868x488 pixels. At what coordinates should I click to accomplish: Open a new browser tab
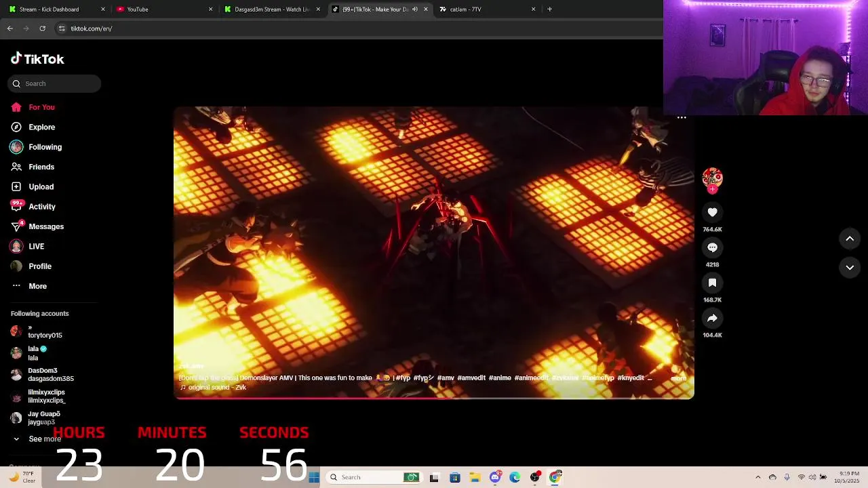(549, 9)
